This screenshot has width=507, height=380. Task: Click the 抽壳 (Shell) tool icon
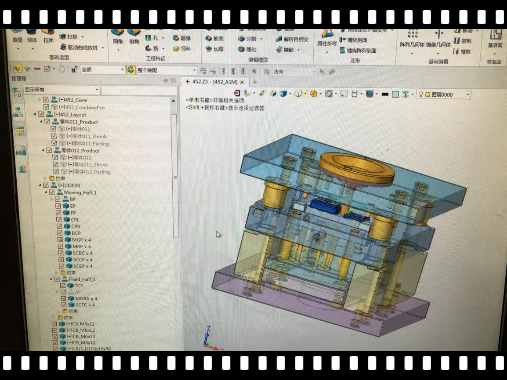coord(209,39)
